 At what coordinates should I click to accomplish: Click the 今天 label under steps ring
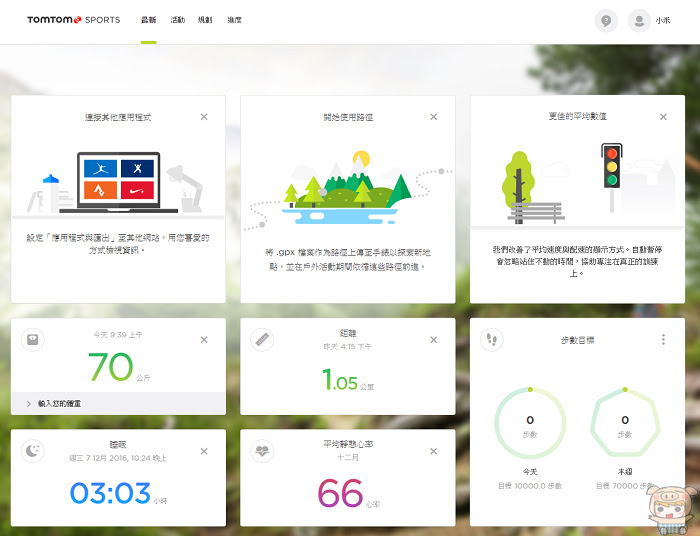[x=530, y=471]
